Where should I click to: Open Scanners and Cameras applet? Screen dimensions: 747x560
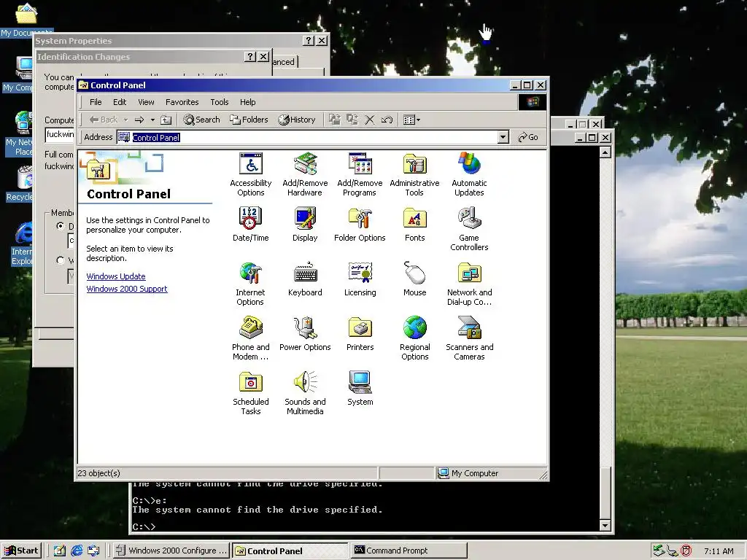[469, 338]
